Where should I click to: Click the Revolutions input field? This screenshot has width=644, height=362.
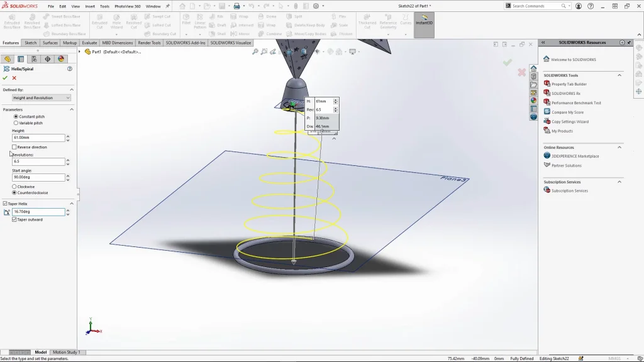click(38, 162)
